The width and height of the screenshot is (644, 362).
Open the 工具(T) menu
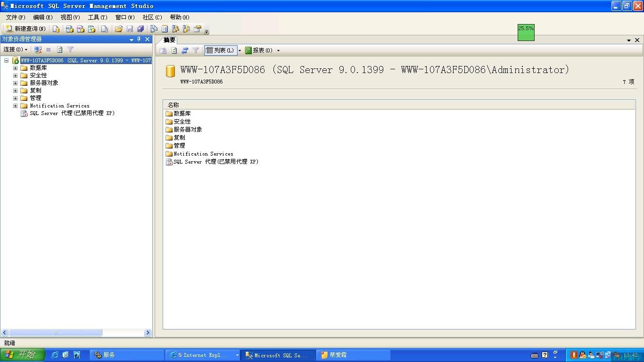point(98,17)
